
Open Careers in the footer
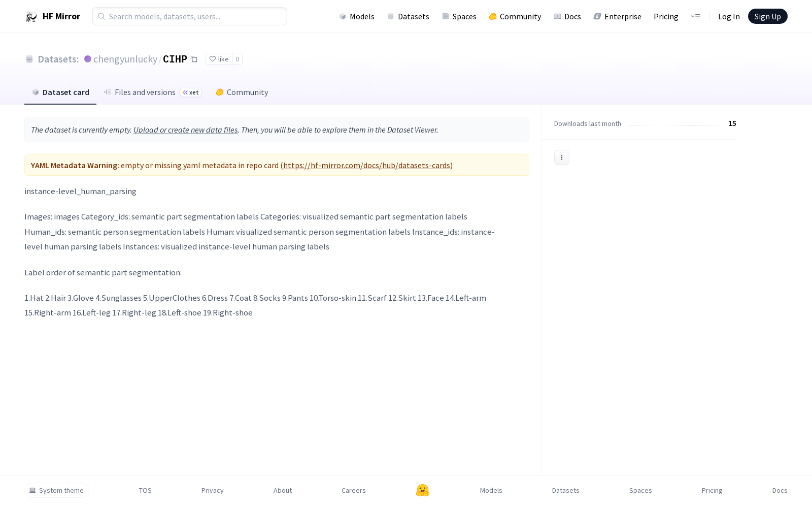click(353, 490)
